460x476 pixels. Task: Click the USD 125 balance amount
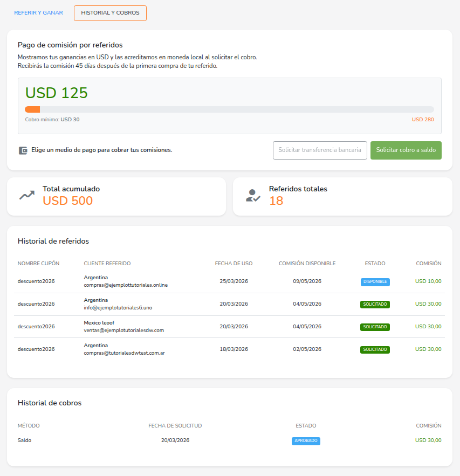(x=57, y=93)
